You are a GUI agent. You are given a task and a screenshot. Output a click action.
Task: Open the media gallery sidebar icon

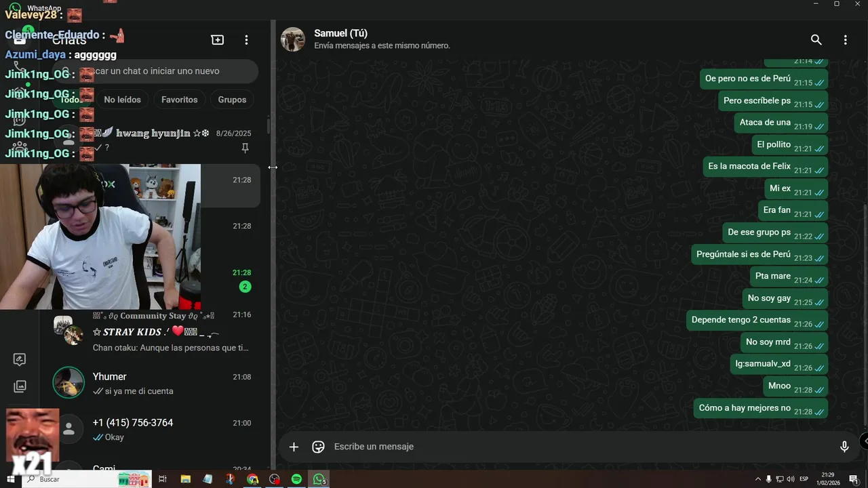pyautogui.click(x=20, y=386)
